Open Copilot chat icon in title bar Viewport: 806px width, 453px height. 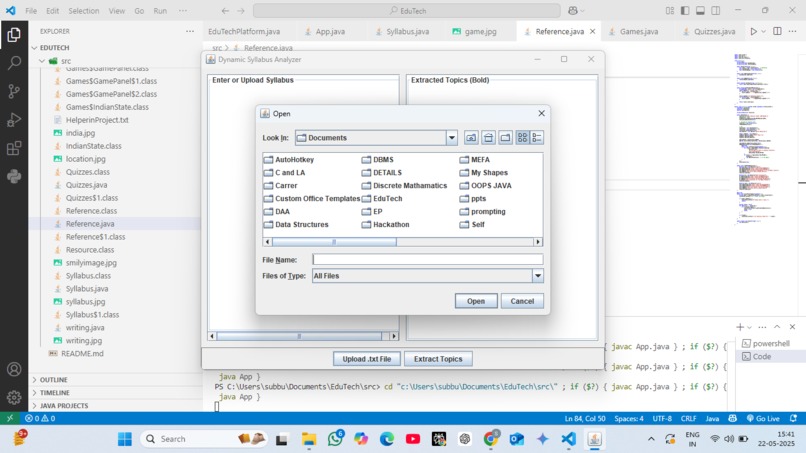coord(573,10)
